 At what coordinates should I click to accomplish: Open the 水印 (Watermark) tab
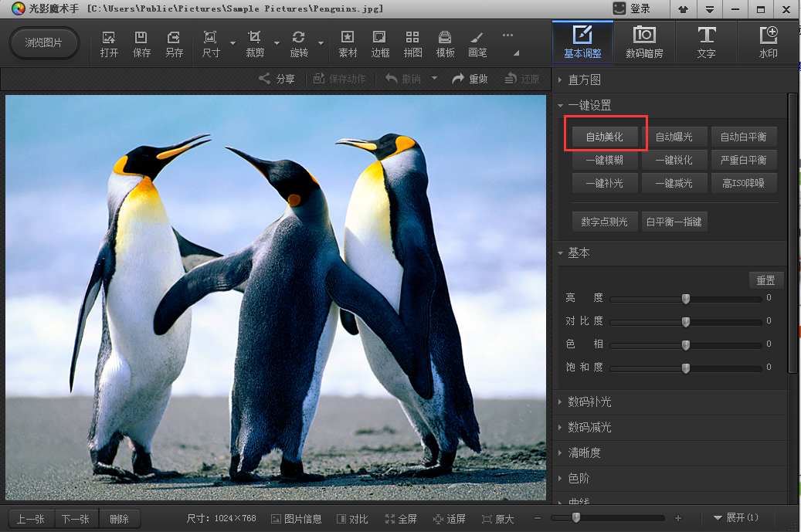tap(768, 43)
